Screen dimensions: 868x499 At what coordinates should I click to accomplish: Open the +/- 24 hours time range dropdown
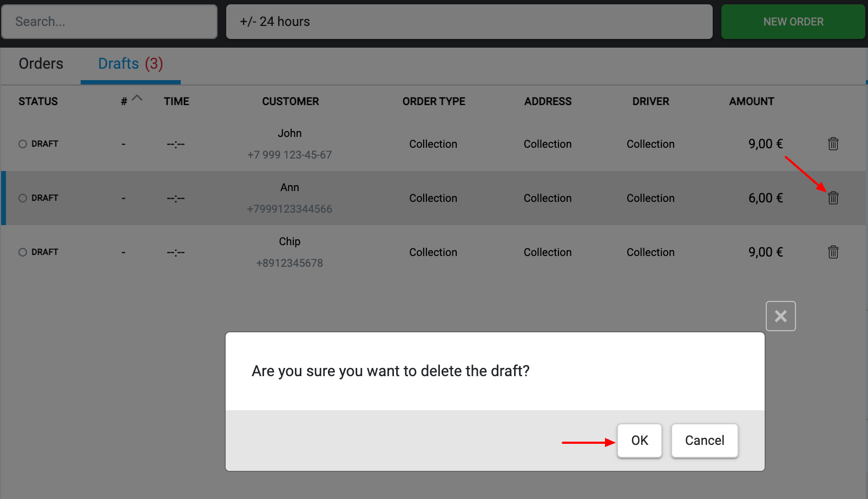469,22
